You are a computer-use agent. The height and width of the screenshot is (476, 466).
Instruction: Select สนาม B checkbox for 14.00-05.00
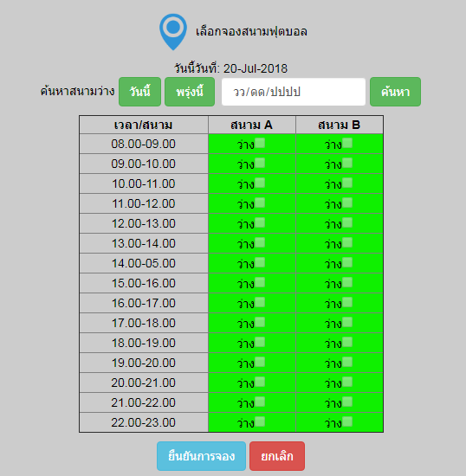(x=347, y=262)
